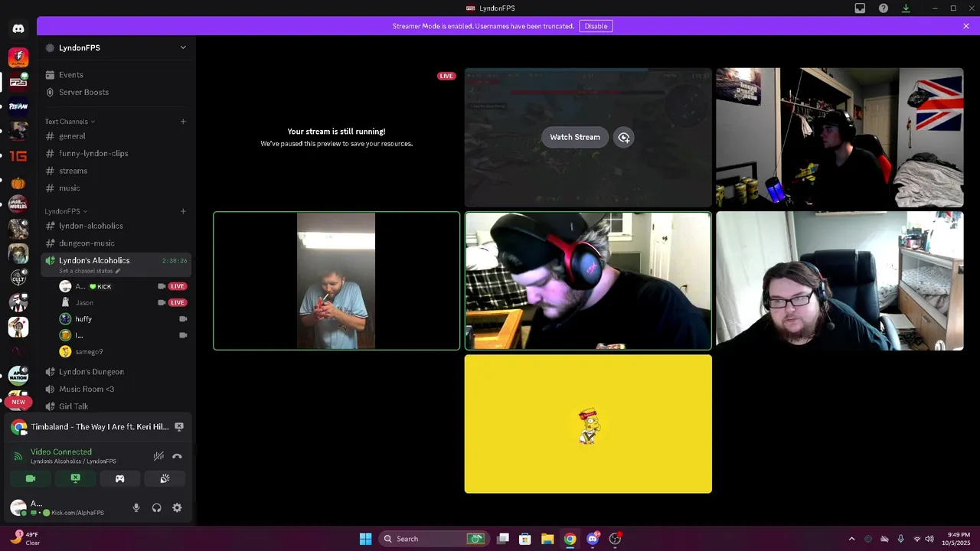
Task: Open the pumpkin server icon
Action: 18,183
